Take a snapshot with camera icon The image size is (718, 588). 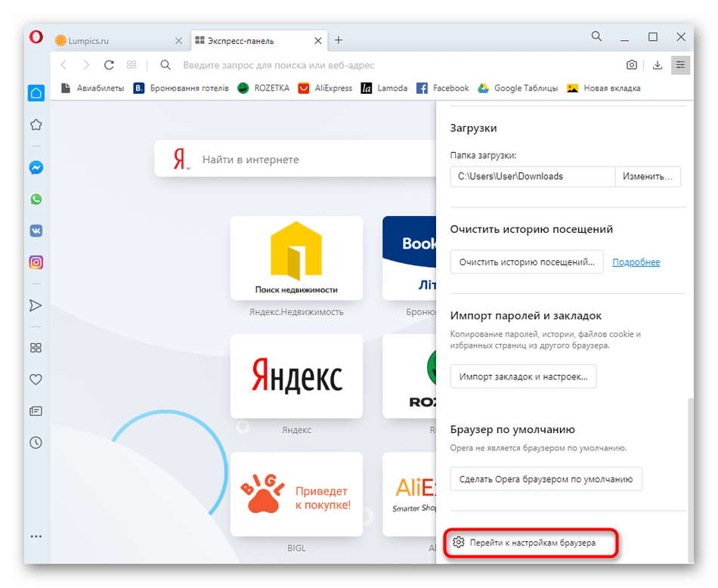tap(631, 65)
